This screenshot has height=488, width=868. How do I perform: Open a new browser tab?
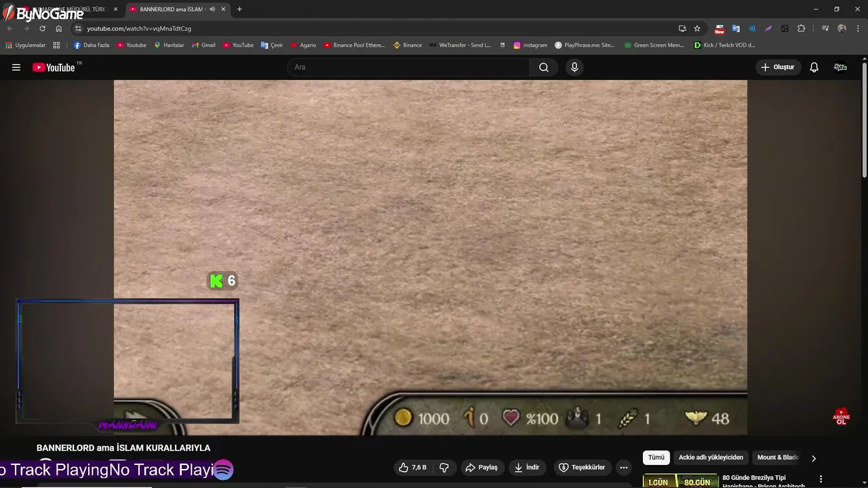[x=239, y=9]
